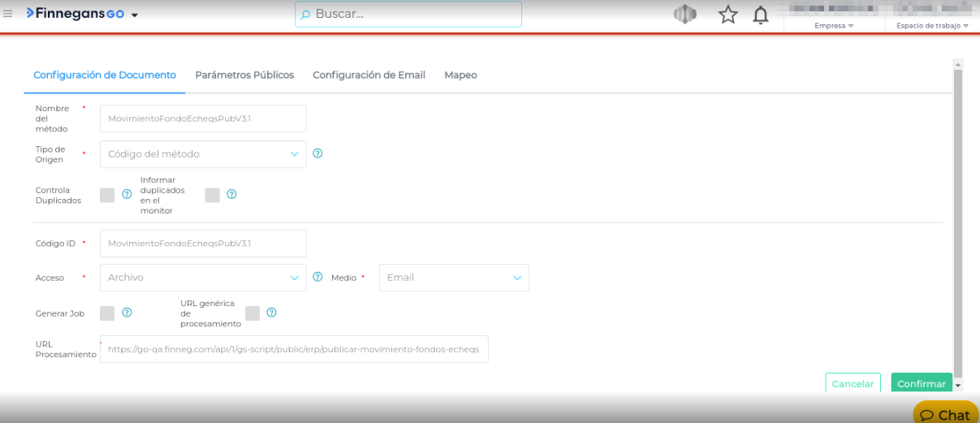Click the Cancelar button
Screen dimensions: 980x423
pos(853,384)
